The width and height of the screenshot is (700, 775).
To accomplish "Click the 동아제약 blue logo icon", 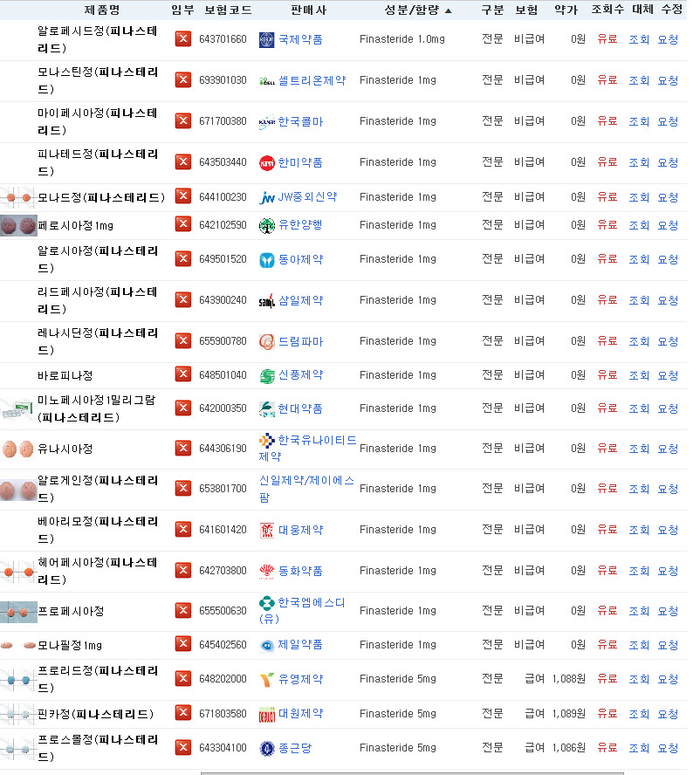I will 267,260.
